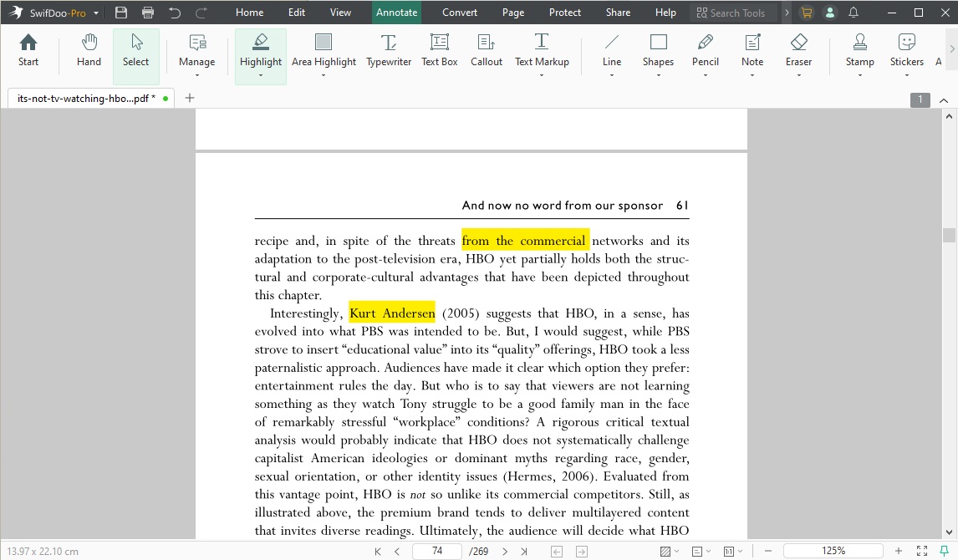Open the shopping cart icon
The image size is (958, 560).
807,13
